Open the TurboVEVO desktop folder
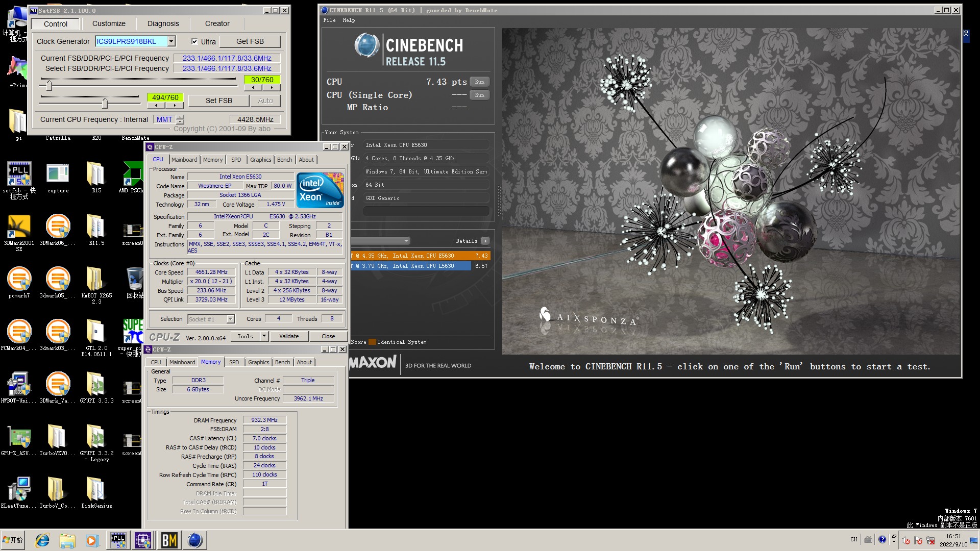 [x=56, y=440]
